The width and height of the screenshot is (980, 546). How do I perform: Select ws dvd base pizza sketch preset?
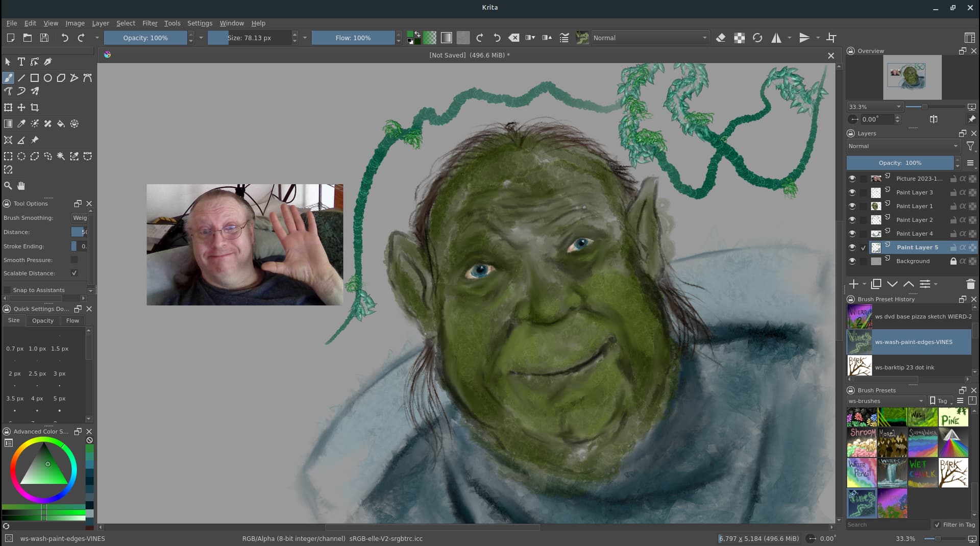pyautogui.click(x=909, y=317)
